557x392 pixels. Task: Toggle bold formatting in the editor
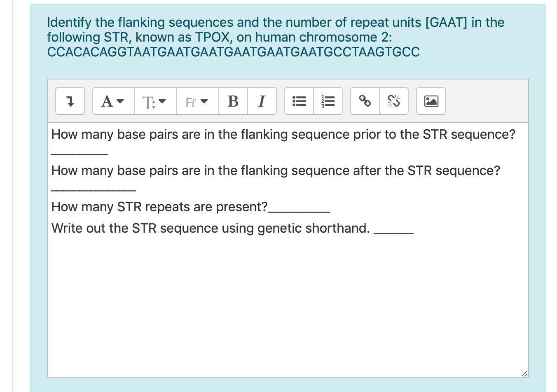click(x=233, y=101)
